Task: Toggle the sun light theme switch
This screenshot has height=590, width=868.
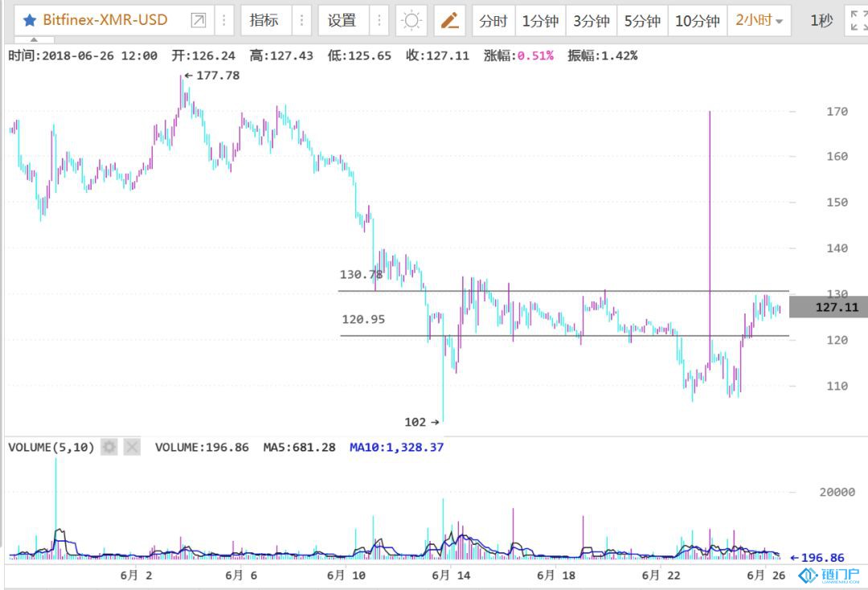Action: [411, 20]
